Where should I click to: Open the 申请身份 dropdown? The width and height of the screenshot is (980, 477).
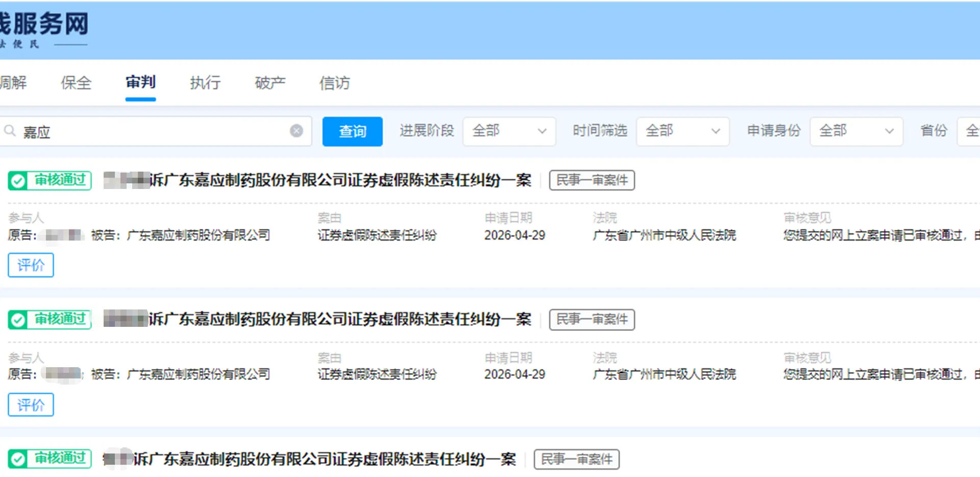click(x=856, y=131)
